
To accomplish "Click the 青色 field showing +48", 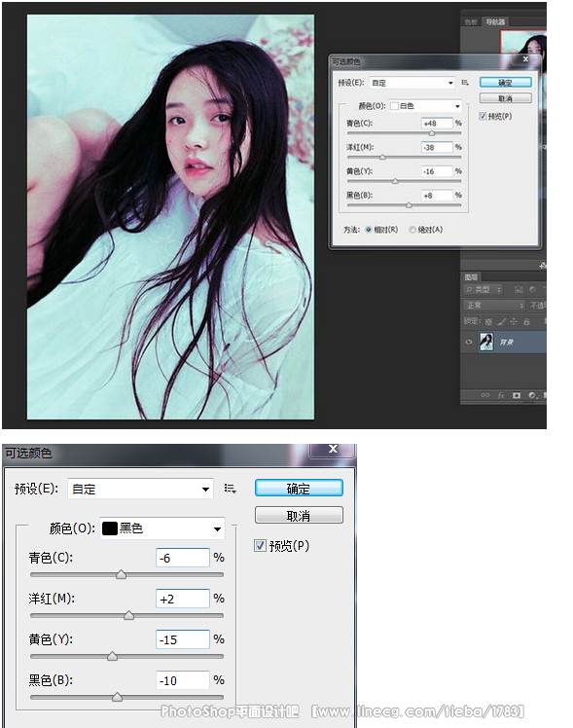I will point(437,123).
